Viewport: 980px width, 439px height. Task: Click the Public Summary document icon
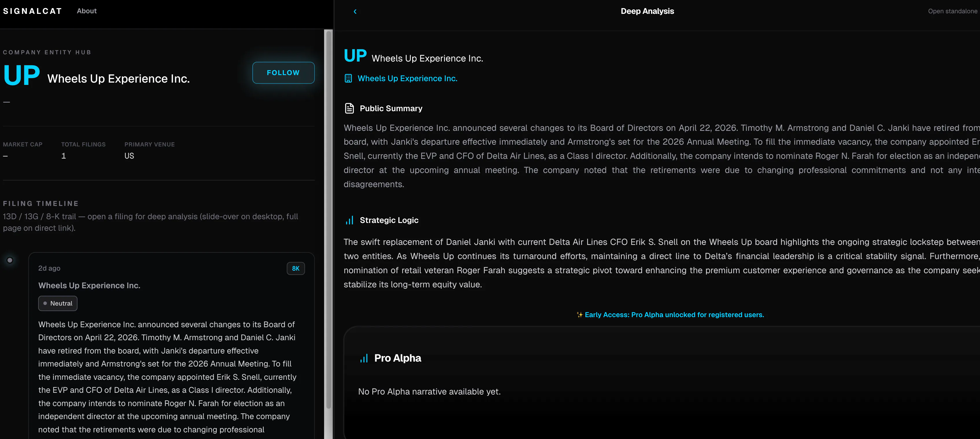coord(349,108)
